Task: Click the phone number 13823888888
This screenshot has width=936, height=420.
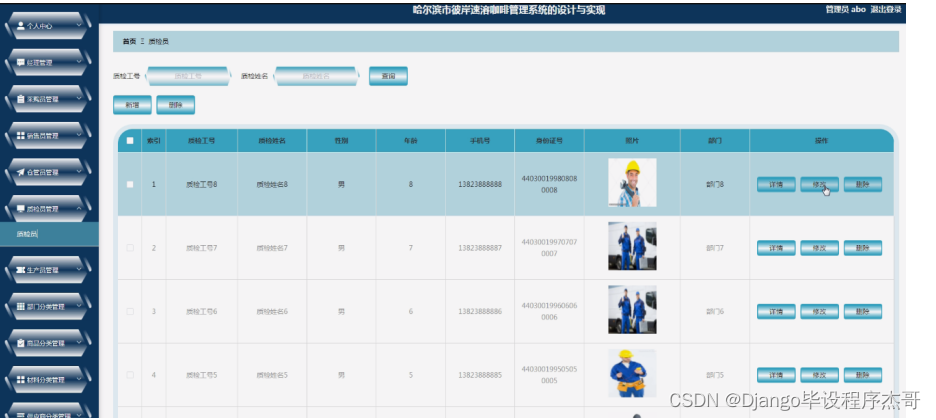Action: click(x=480, y=184)
